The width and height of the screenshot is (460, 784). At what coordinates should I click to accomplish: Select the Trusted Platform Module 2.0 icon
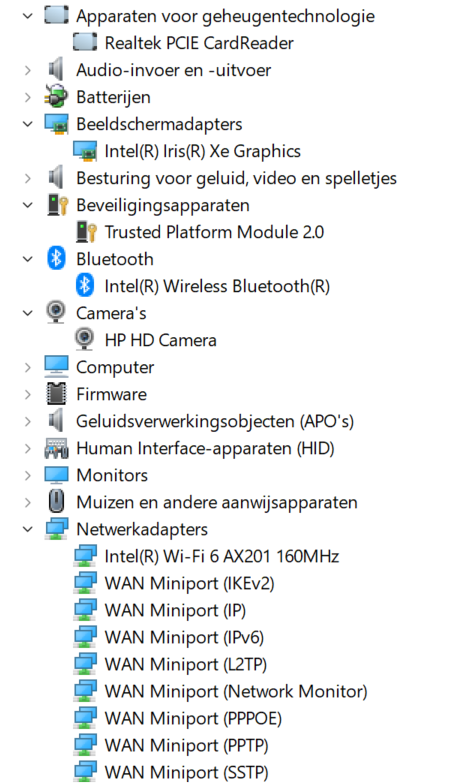click(86, 232)
